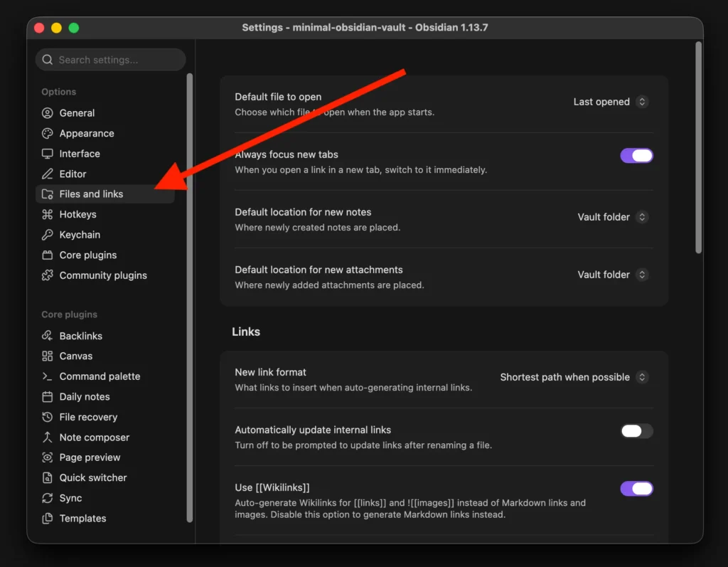
Task: Open Canvas plugin settings
Action: click(x=105, y=356)
